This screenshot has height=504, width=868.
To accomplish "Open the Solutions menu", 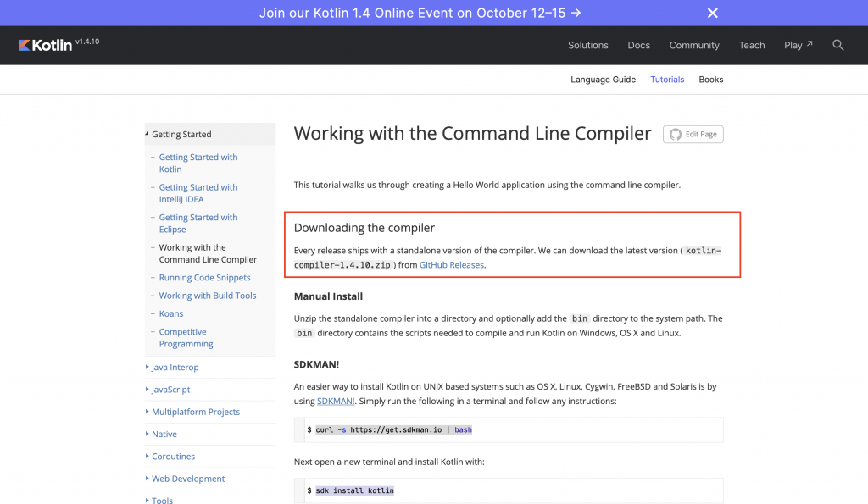I will coord(588,46).
